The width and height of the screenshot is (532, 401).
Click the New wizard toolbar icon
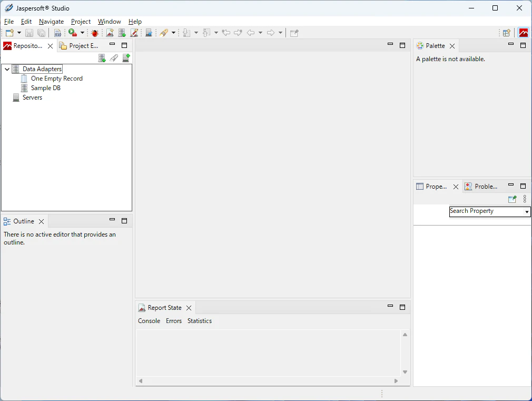click(9, 33)
